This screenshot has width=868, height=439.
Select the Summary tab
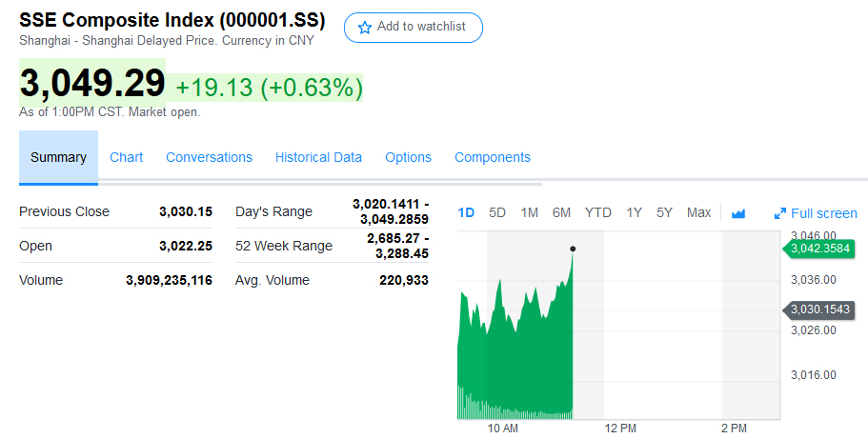58,157
